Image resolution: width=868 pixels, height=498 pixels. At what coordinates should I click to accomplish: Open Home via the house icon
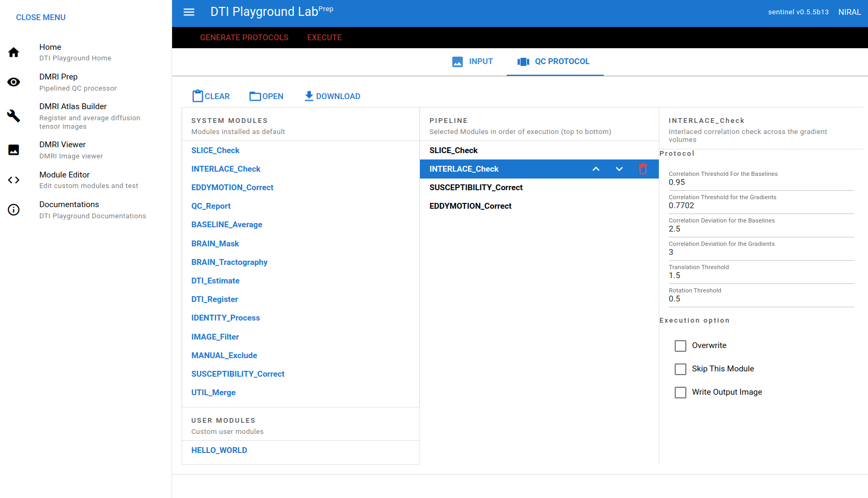[14, 52]
